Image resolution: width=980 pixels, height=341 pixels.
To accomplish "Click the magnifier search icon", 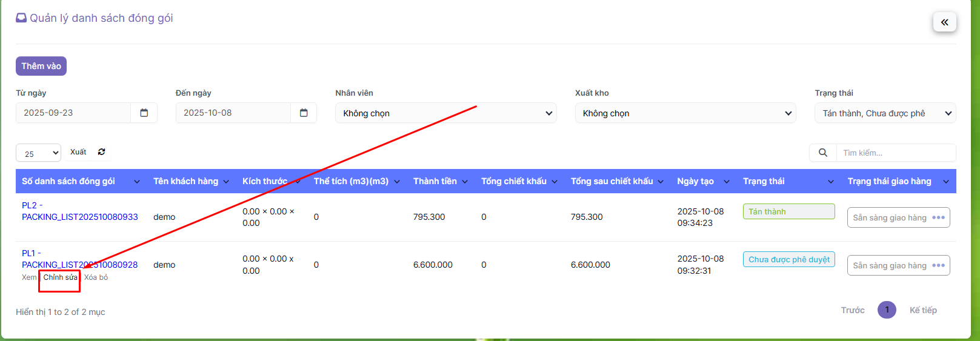I will point(822,153).
